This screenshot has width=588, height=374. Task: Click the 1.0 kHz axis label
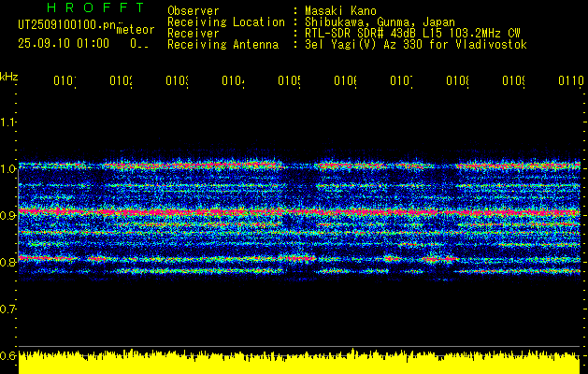click(7, 168)
